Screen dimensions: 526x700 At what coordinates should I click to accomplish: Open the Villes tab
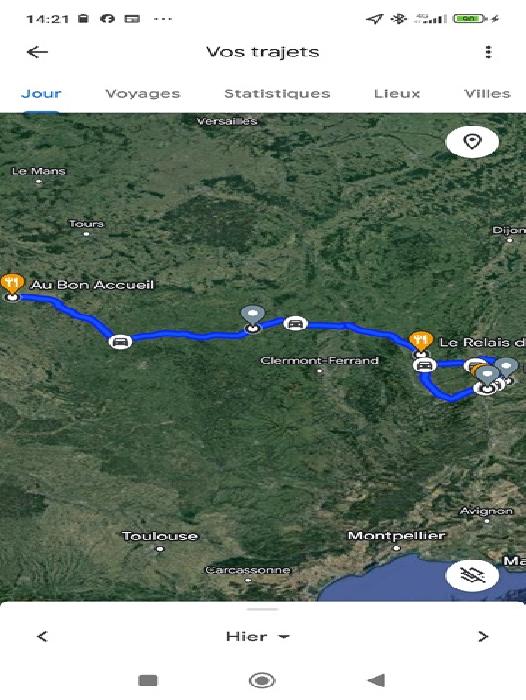[487, 93]
